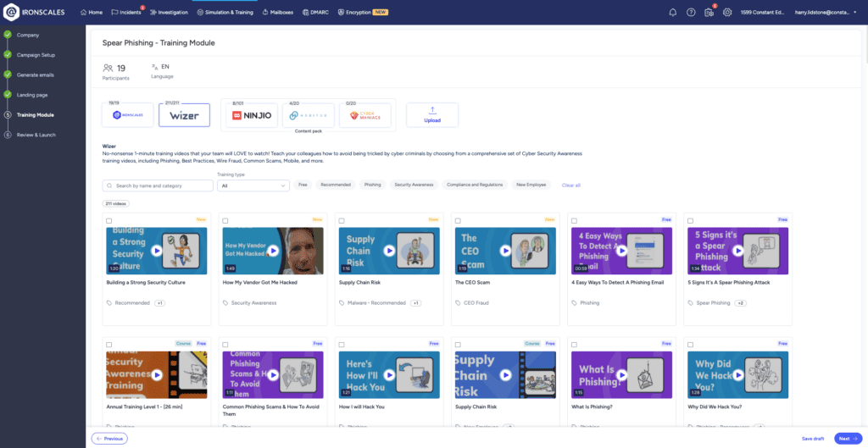Click the language translate icon
This screenshot has height=448, width=868.
155,67
